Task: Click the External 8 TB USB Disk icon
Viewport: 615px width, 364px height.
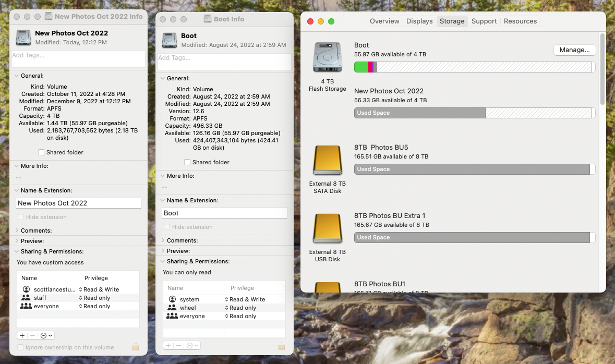Action: point(328,228)
